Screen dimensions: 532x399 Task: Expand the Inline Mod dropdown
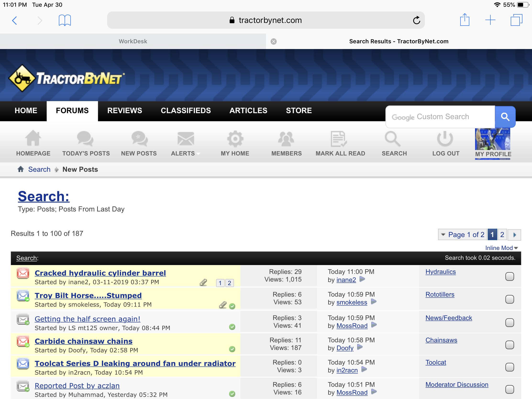tap(501, 248)
